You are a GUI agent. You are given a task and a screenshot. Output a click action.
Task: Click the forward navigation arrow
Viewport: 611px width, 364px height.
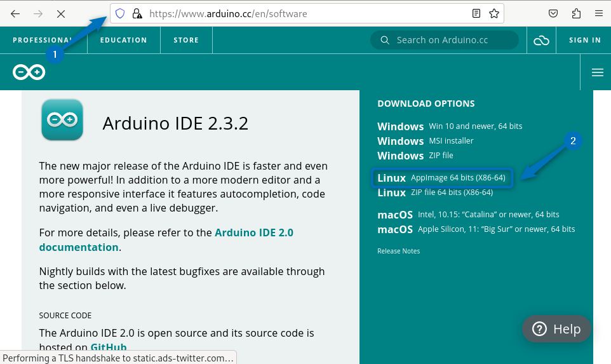38,14
